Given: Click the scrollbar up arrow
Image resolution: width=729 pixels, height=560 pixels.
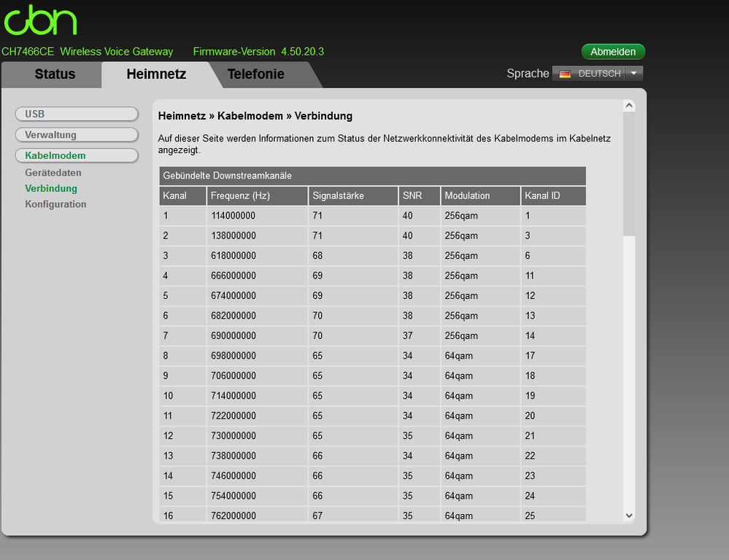Looking at the screenshot, I should [x=629, y=106].
